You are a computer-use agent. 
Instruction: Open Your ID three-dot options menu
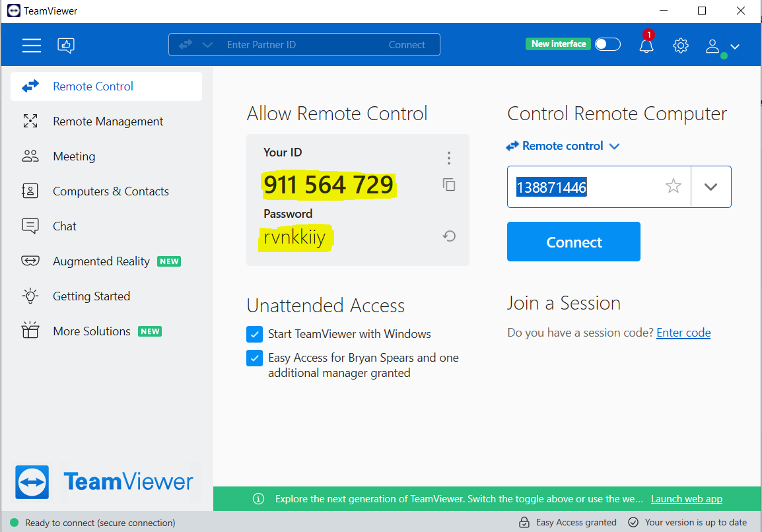(x=449, y=158)
